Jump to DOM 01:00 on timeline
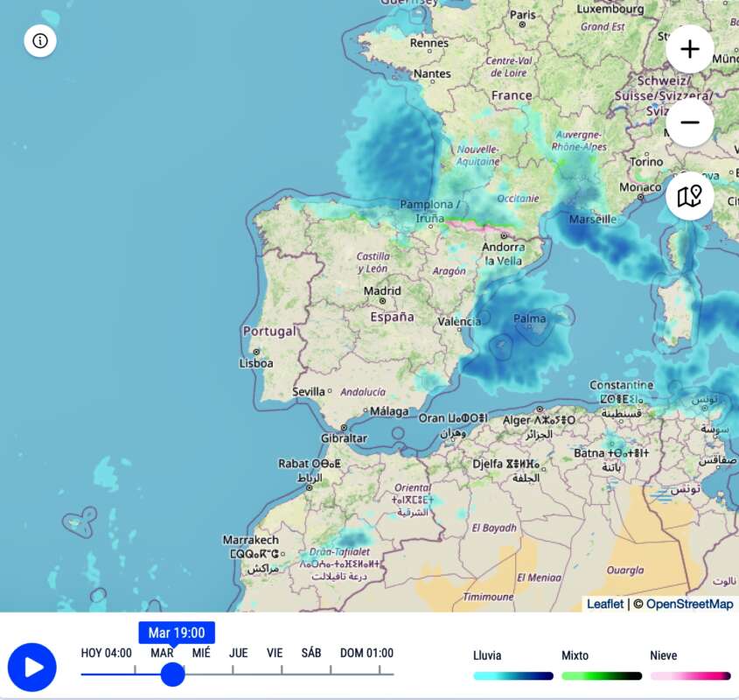The image size is (739, 700). point(366,653)
